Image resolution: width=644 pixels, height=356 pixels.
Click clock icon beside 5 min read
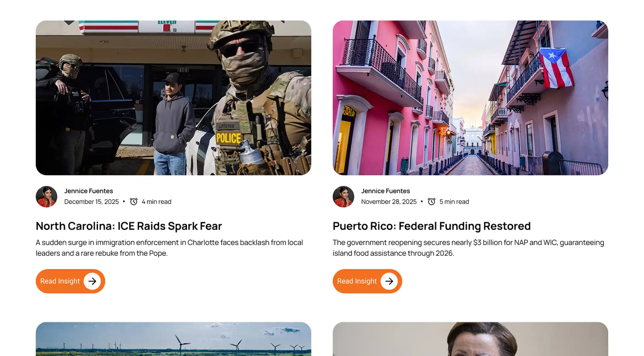pos(432,202)
